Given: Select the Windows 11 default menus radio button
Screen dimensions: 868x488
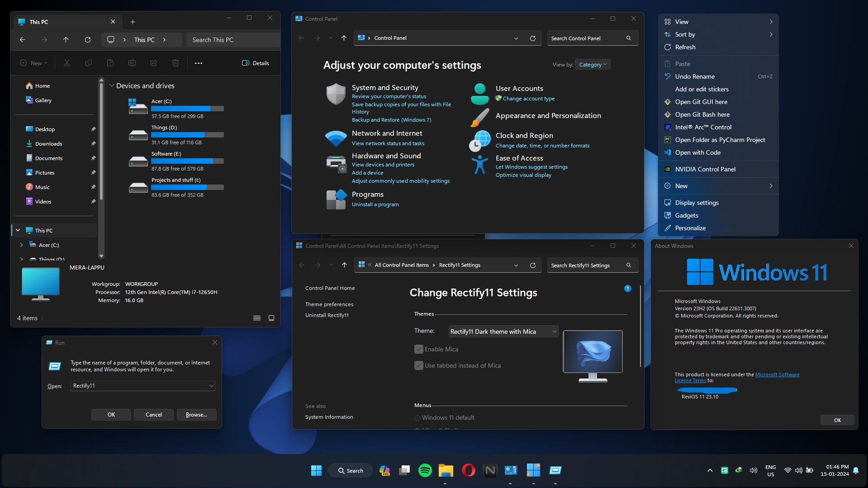Looking at the screenshot, I should [x=417, y=418].
